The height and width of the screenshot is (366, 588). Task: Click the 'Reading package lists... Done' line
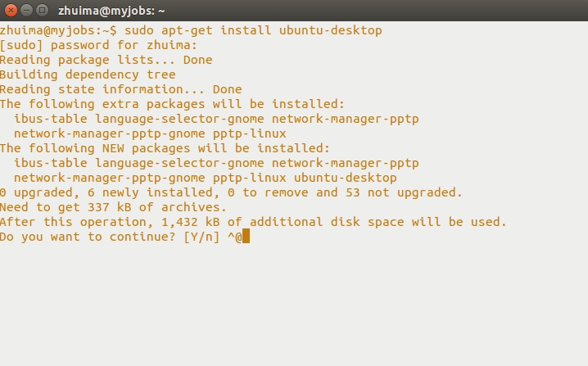coord(106,60)
